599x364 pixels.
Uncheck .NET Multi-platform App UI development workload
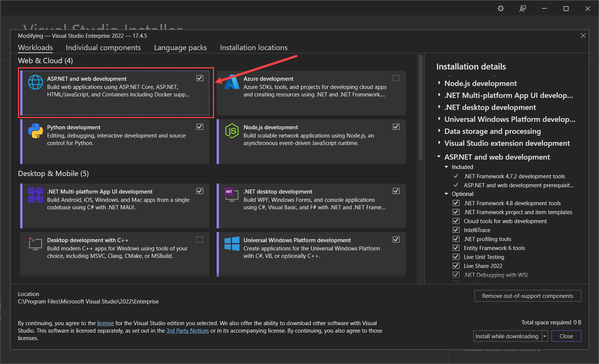click(200, 191)
